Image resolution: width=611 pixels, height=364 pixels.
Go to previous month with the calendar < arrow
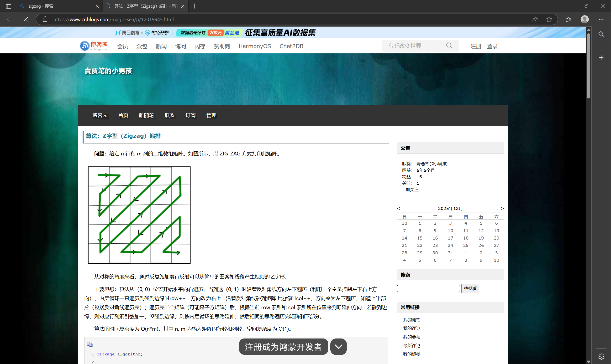pos(399,208)
